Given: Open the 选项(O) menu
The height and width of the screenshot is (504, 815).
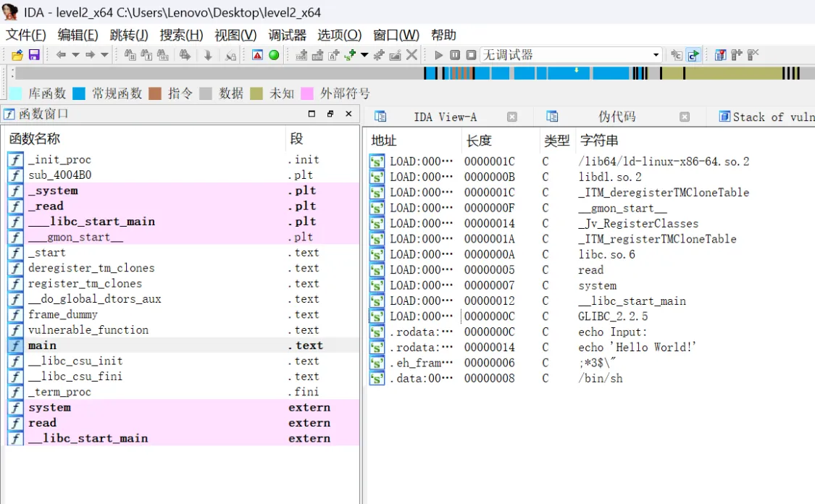Looking at the screenshot, I should [x=340, y=35].
